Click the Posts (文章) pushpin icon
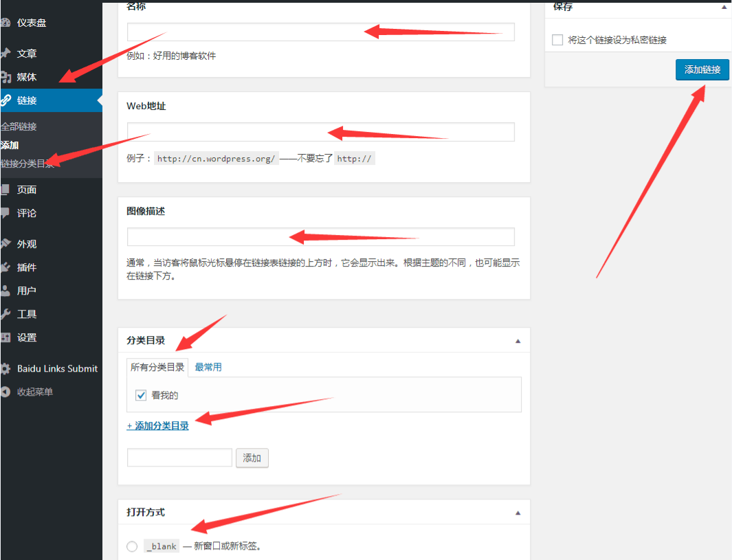The width and height of the screenshot is (732, 560). click(x=5, y=54)
